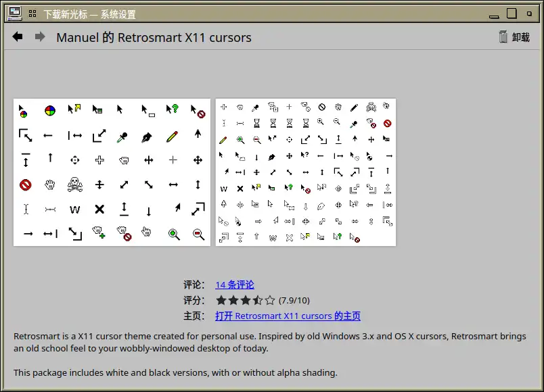Viewport: 544px width, 392px height.
Task: Open the right cursor preview thumbnail
Action: [x=306, y=172]
